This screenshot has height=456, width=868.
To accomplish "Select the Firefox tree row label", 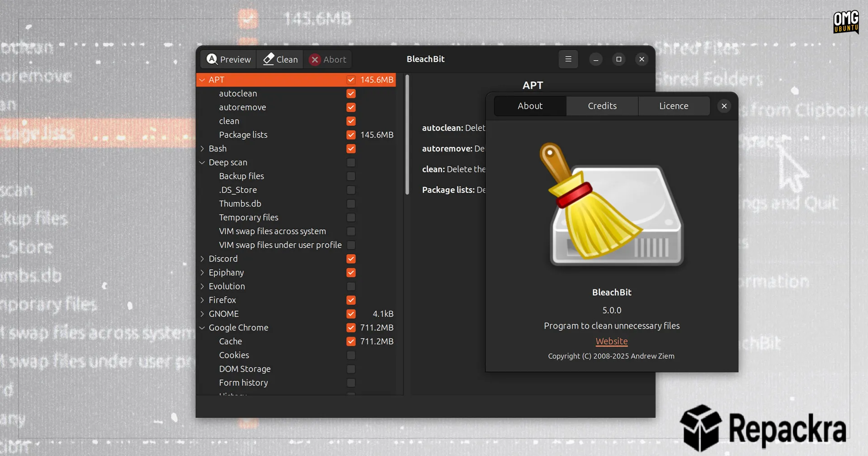I will pyautogui.click(x=222, y=300).
